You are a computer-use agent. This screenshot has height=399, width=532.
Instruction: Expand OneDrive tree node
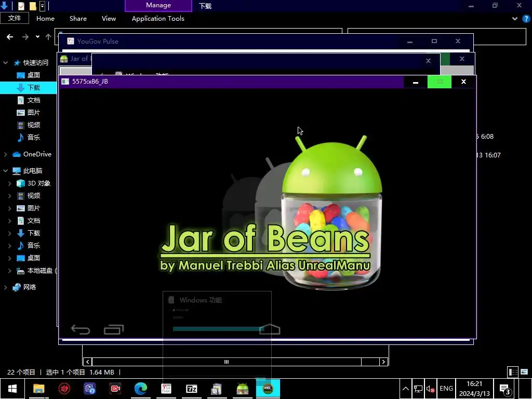pos(5,154)
